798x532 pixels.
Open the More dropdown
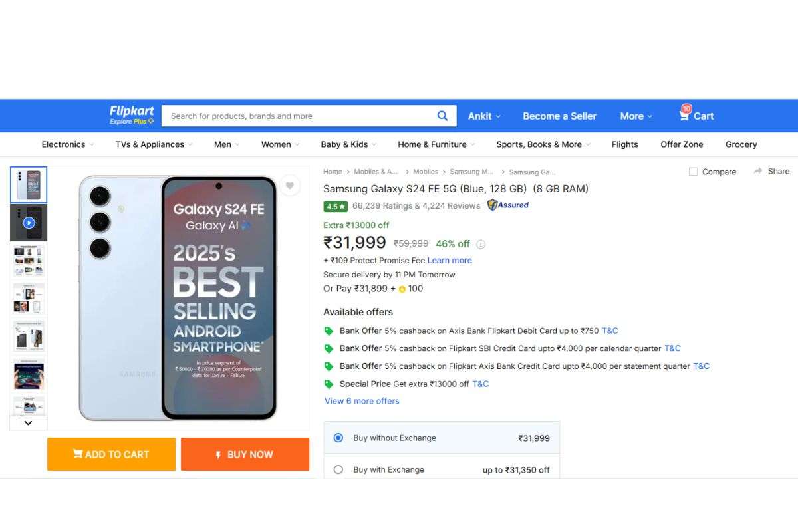click(x=634, y=116)
